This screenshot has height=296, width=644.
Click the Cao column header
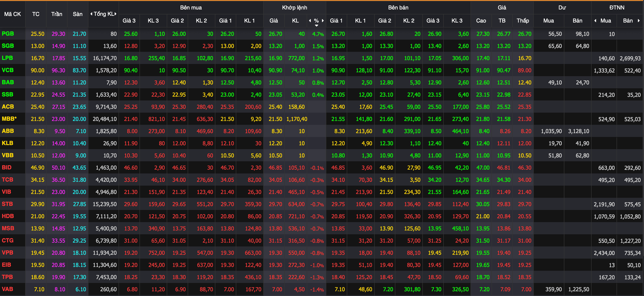[x=481, y=21]
